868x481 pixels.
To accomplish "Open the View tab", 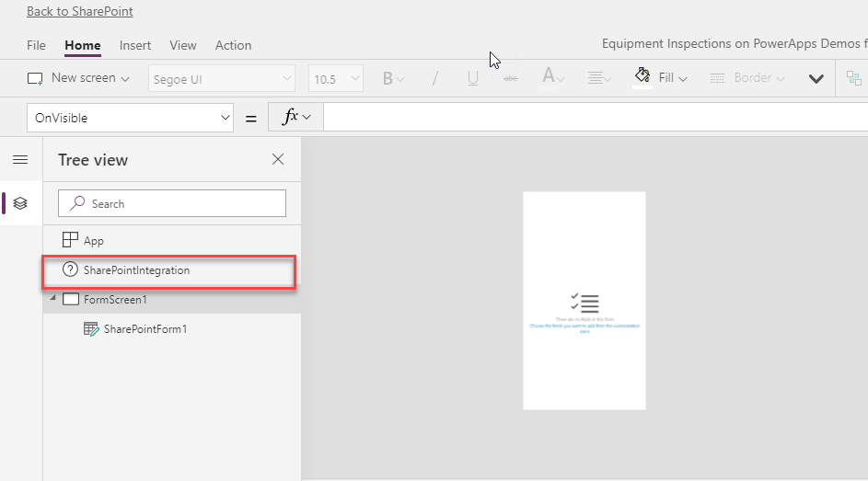I will pos(182,45).
